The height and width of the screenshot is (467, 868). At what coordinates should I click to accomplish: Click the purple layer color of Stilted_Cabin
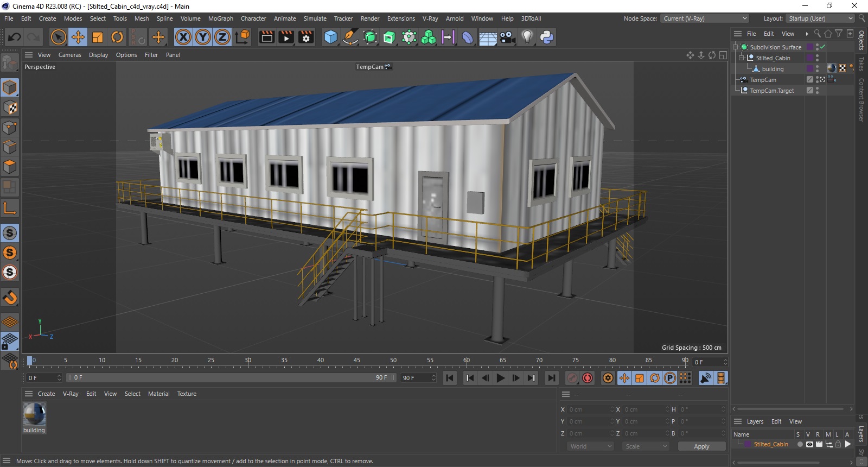(748, 444)
